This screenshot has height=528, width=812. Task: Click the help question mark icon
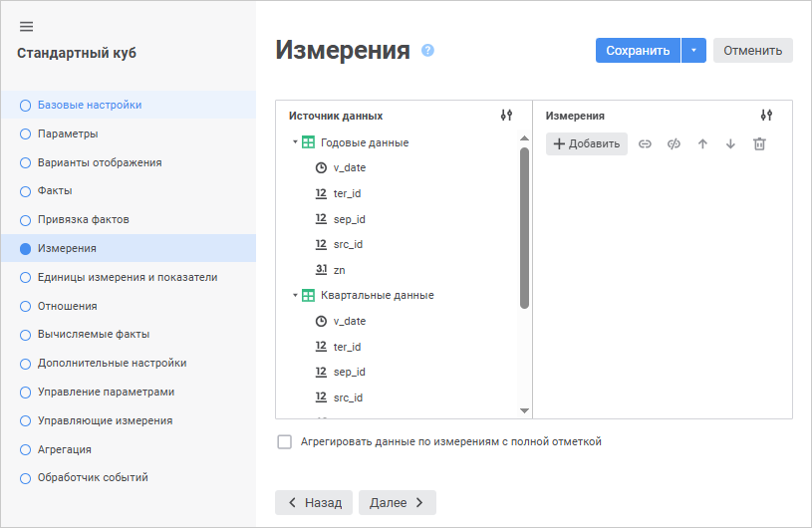point(428,50)
